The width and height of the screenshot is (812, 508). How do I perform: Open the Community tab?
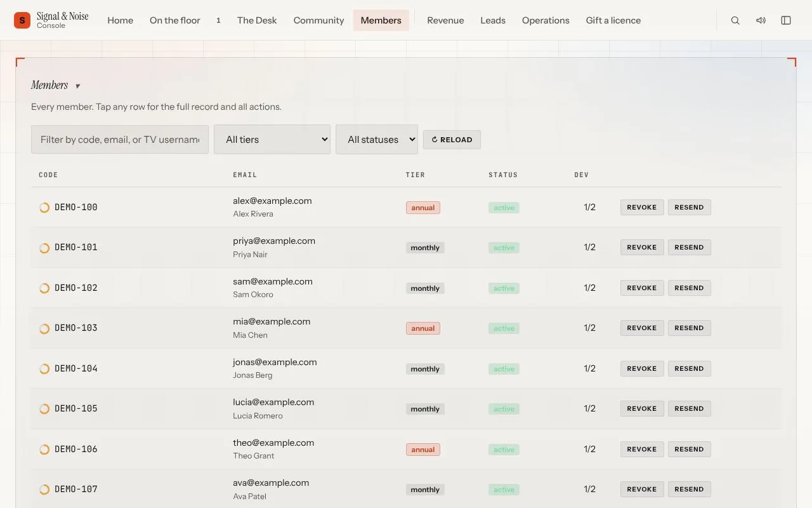[x=318, y=20]
